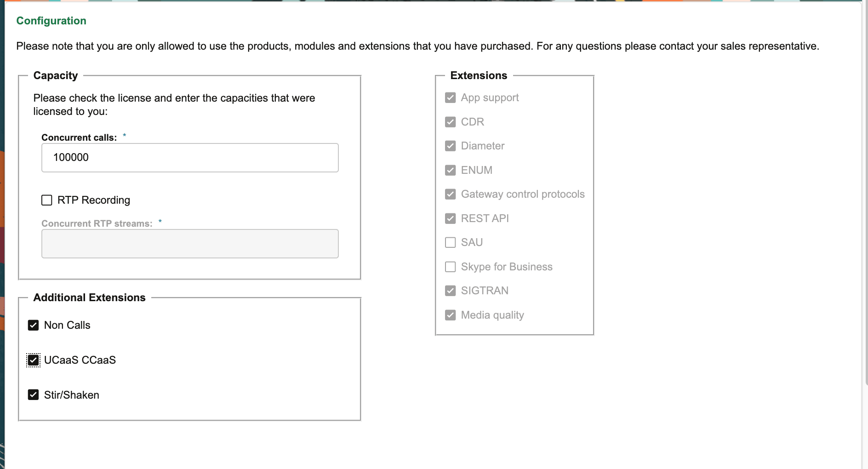Click the Additional Extensions section title
Viewport: 868px width, 469px height.
point(89,297)
